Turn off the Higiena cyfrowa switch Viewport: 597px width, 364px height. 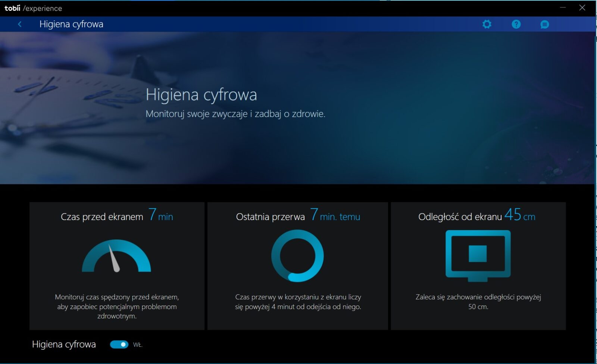(119, 345)
